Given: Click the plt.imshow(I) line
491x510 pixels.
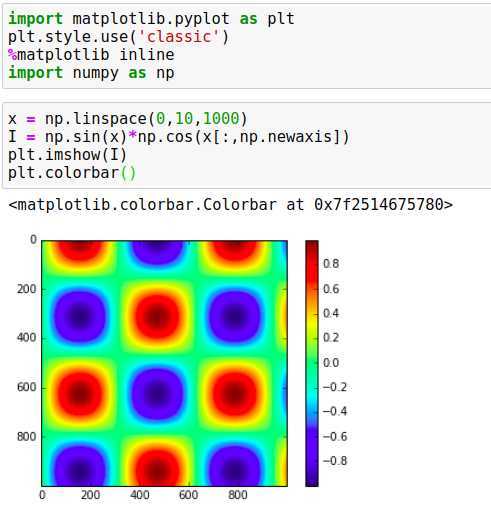Looking at the screenshot, I should click(68, 155).
